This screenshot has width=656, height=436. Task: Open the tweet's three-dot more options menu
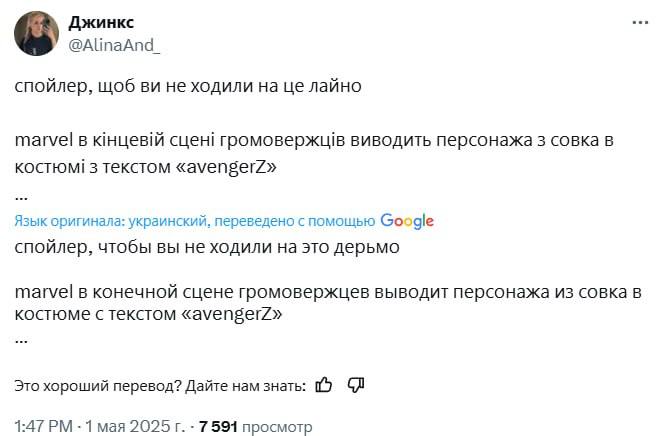pyautogui.click(x=639, y=23)
